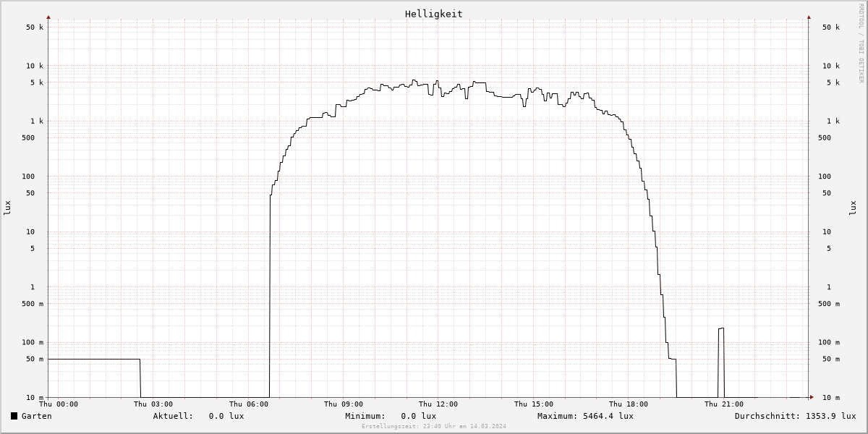
Task: Click the red arrow atop left axis
Action: pyautogui.click(x=48, y=17)
